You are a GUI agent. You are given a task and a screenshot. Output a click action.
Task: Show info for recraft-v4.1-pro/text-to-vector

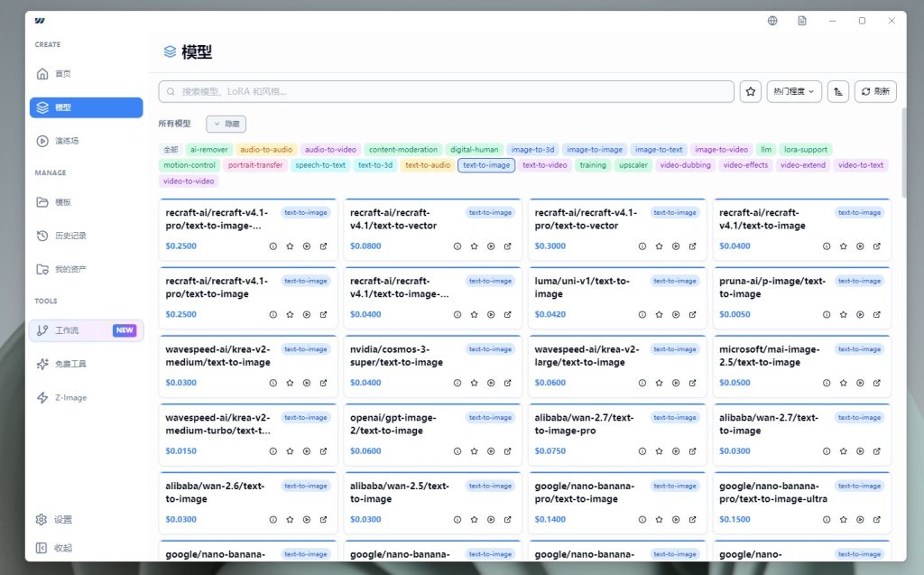(x=642, y=246)
